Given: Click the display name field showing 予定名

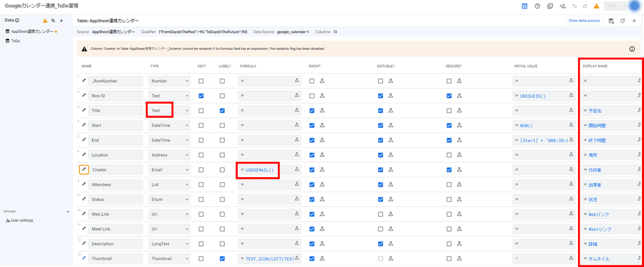Looking at the screenshot, I should point(611,110).
